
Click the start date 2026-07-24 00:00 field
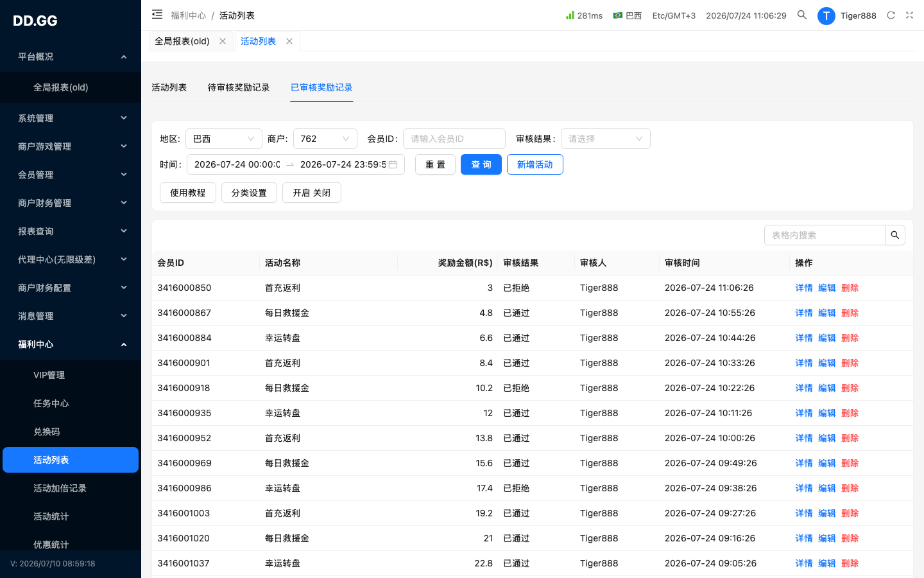coord(237,164)
